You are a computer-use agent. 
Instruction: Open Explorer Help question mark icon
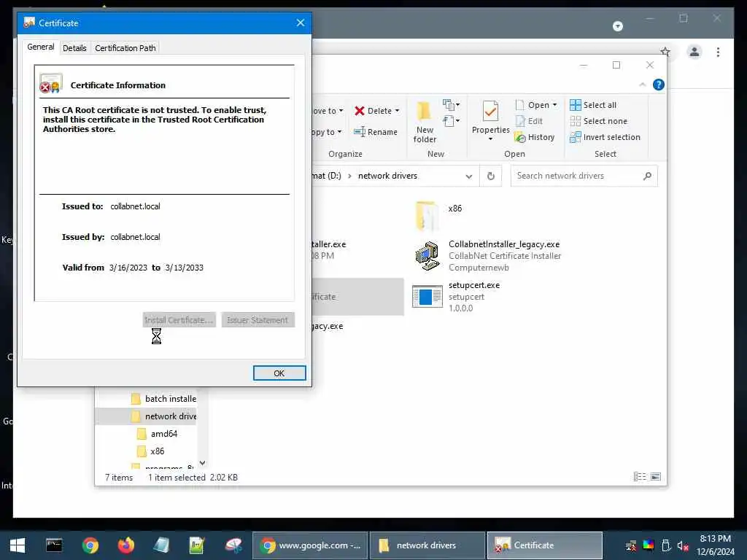click(659, 85)
